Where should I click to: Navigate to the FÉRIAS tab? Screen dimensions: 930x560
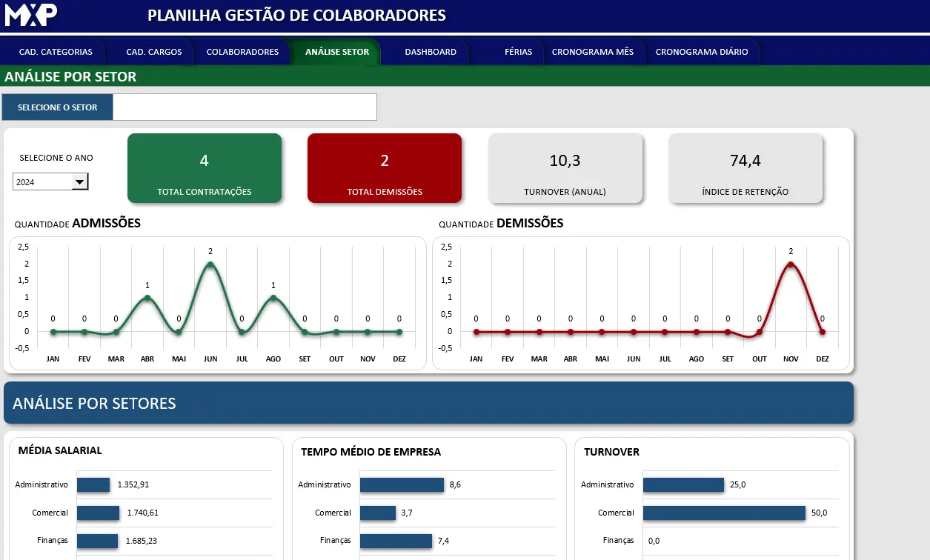click(x=518, y=52)
